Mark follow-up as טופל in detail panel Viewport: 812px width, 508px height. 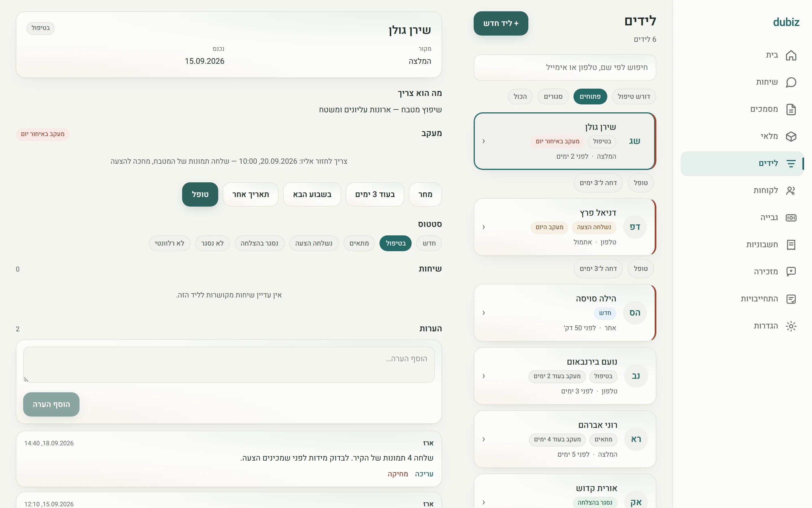(200, 194)
